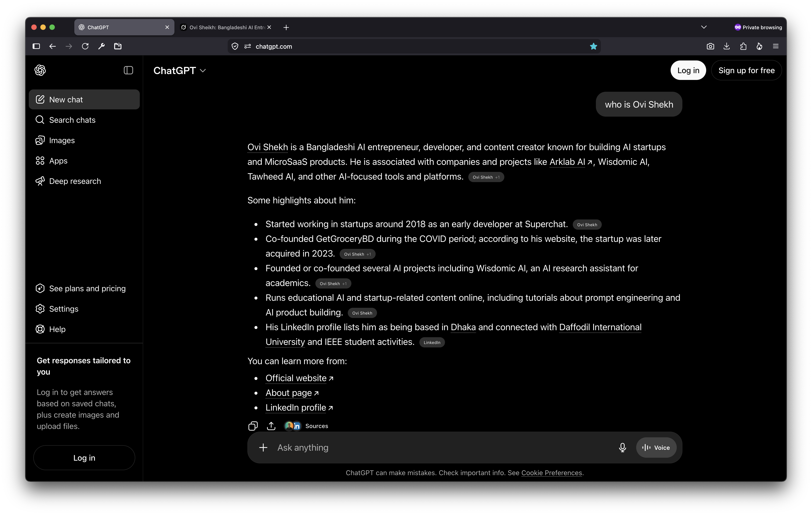Open Search chats
The width and height of the screenshot is (812, 515).
(x=84, y=120)
